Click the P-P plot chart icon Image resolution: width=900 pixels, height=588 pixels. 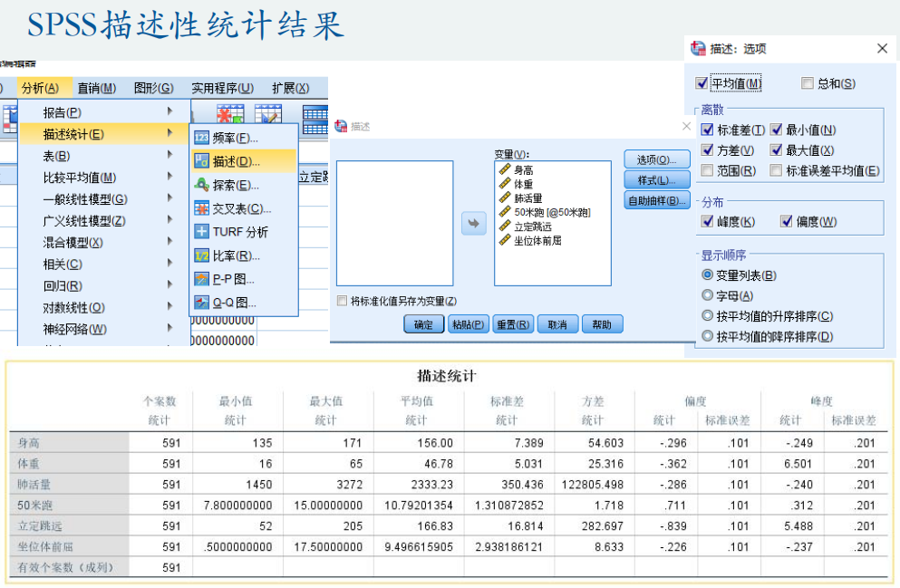[x=201, y=279]
